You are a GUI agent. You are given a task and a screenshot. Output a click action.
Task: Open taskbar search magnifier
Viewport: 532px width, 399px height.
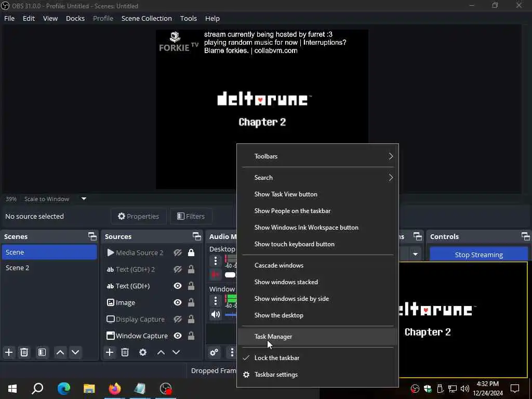click(37, 389)
